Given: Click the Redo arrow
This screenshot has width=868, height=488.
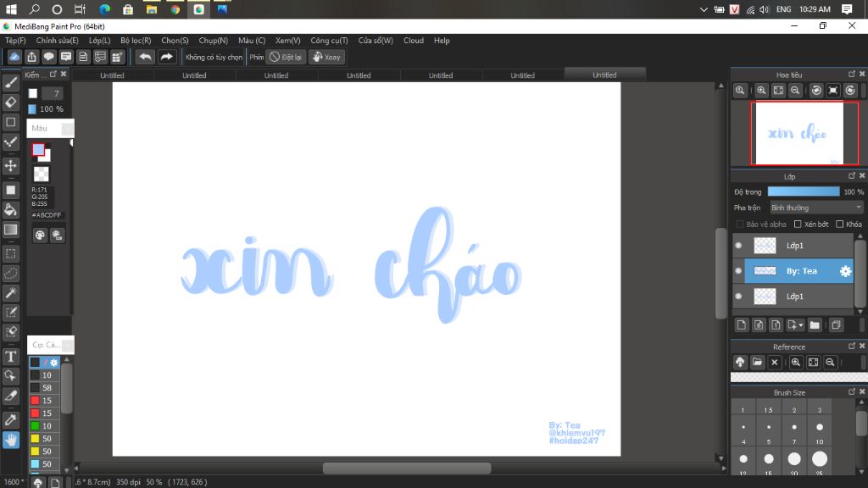Looking at the screenshot, I should pos(166,57).
